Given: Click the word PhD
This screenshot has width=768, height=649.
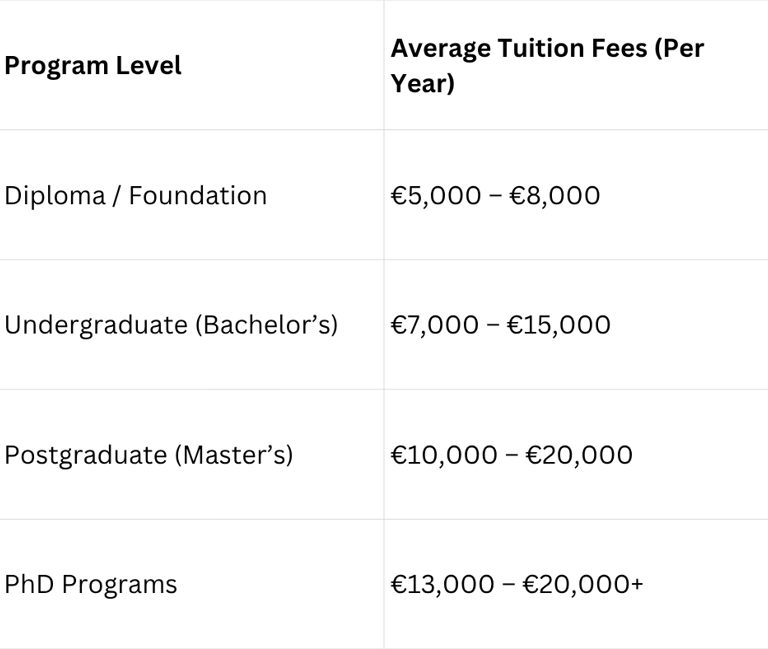Looking at the screenshot, I should pos(29,584).
